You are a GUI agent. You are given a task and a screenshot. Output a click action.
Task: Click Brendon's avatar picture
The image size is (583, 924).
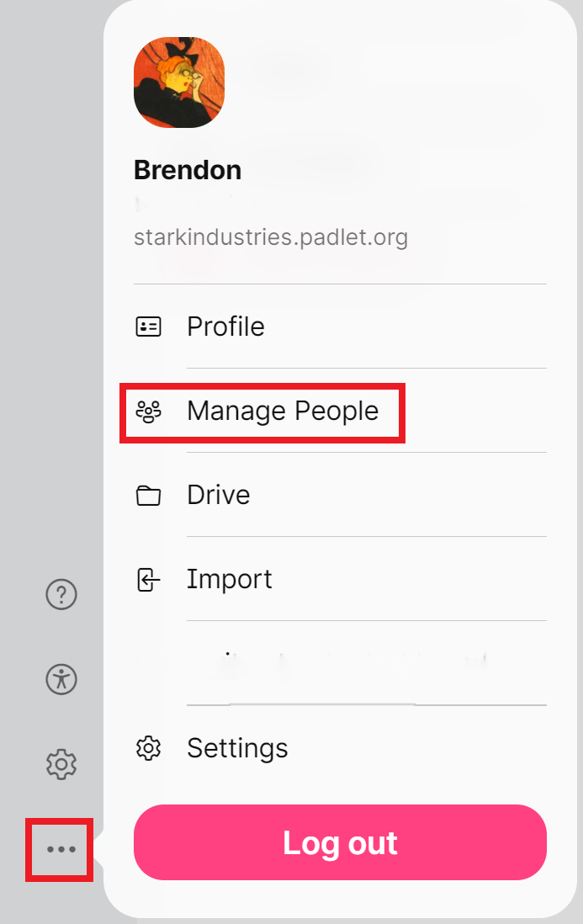179,82
